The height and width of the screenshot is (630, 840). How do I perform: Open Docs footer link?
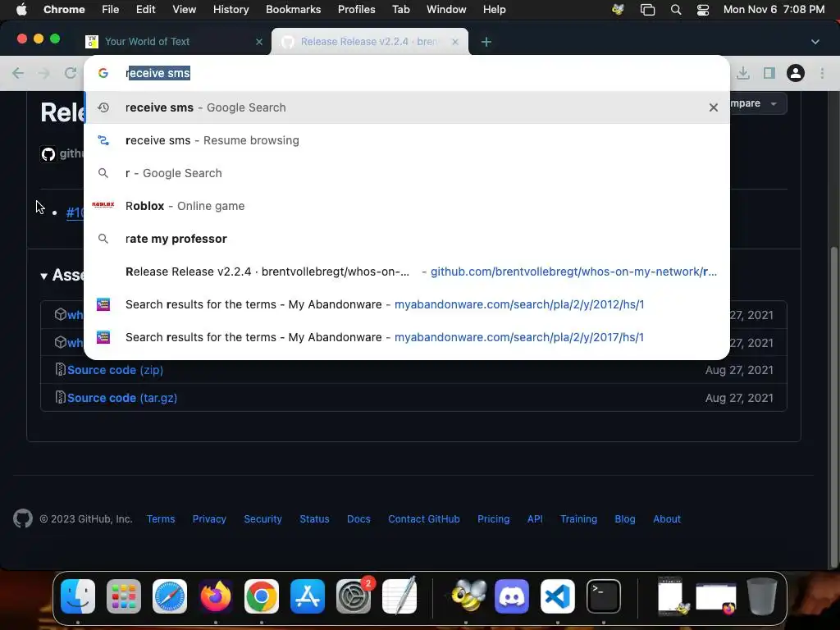[358, 519]
